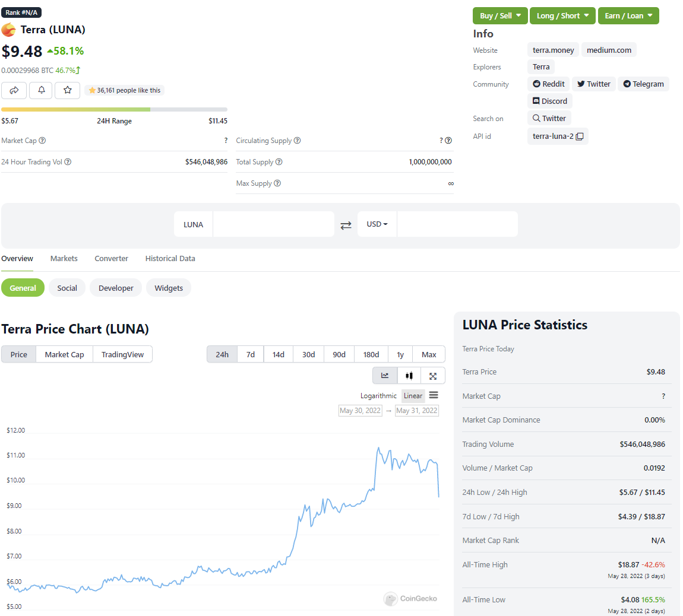Open the Converter tab
The width and height of the screenshot is (683, 616).
[x=112, y=259]
